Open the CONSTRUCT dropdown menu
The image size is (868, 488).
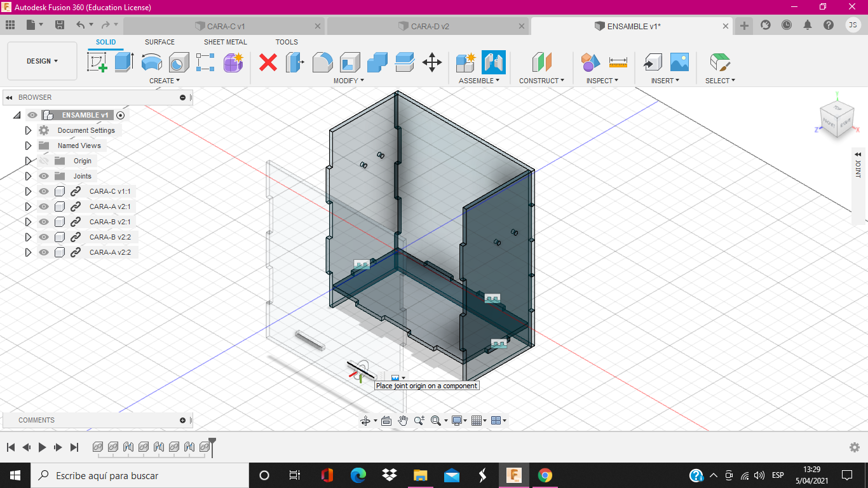tap(541, 81)
